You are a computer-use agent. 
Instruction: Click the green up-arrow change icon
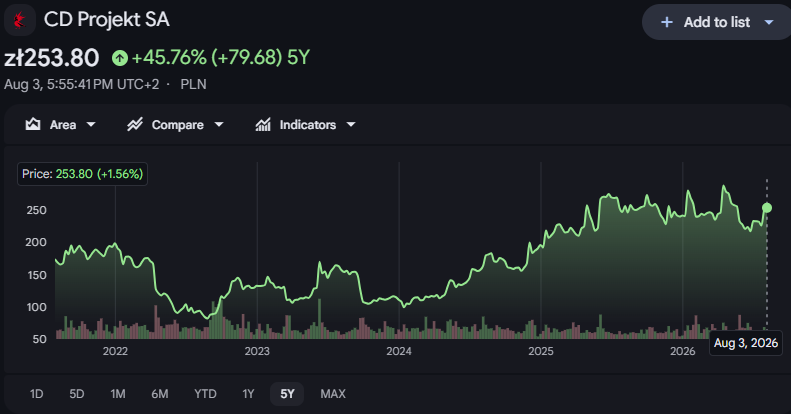tap(120, 58)
